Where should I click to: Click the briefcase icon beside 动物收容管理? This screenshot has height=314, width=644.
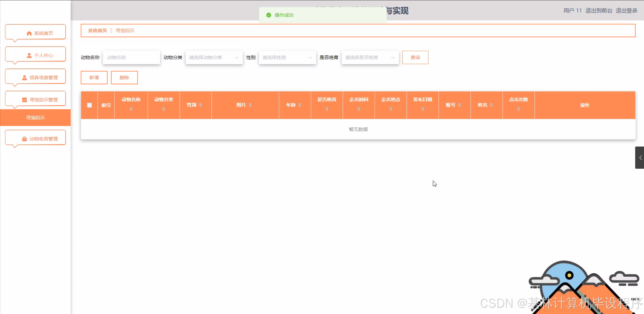click(x=24, y=139)
